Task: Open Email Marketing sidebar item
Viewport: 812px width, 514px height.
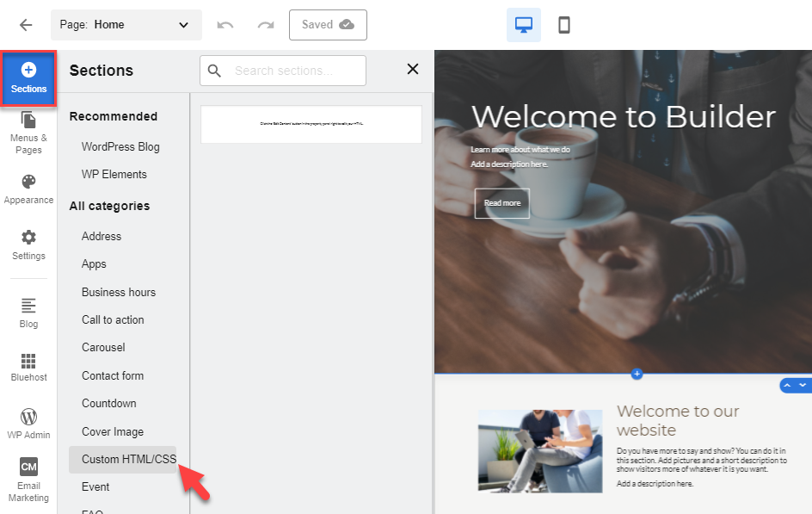Action: pyautogui.click(x=28, y=479)
